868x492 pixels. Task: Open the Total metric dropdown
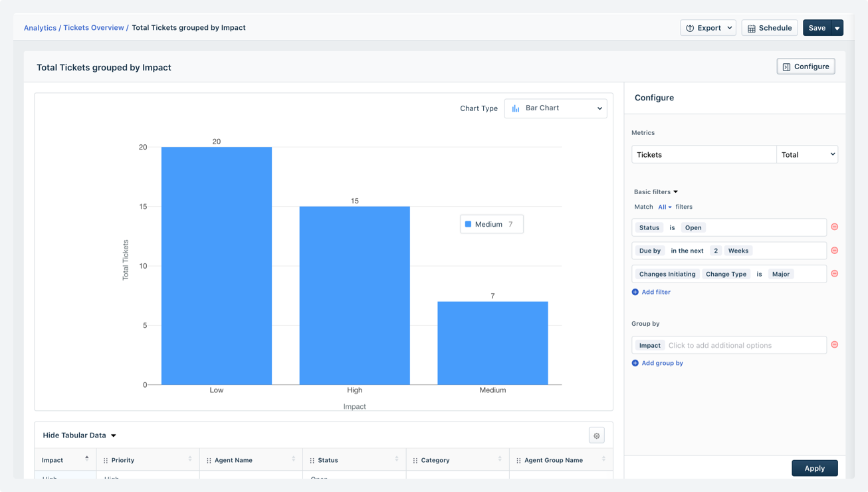tap(807, 154)
